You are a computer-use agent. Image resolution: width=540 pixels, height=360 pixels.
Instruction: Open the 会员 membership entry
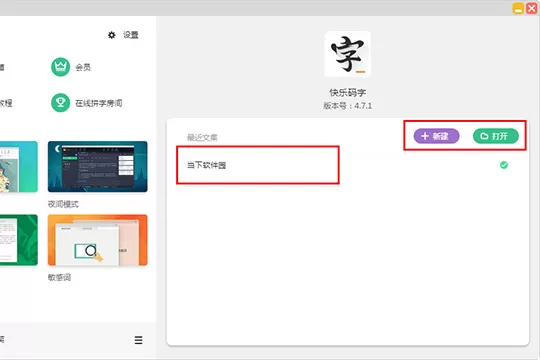point(83,67)
